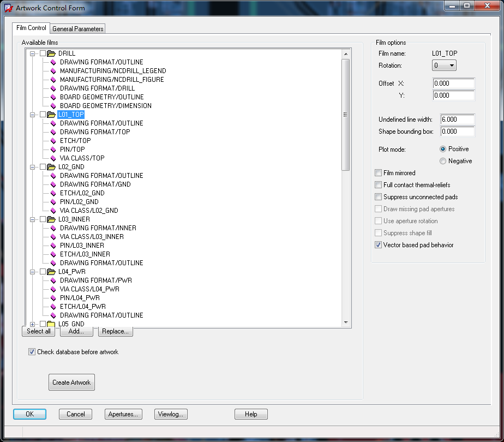Collapse the L03_INNER tree node
This screenshot has height=442, width=504.
click(33, 219)
